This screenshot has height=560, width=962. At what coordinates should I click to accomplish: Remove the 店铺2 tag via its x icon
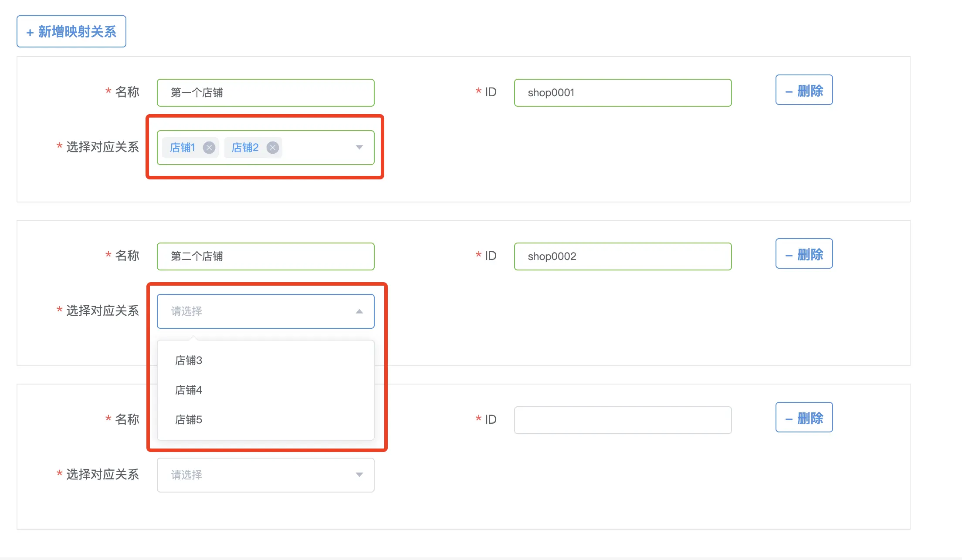273,148
